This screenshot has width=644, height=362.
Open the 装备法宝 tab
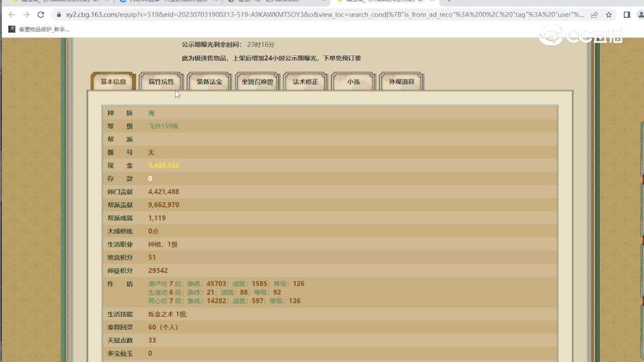tap(209, 81)
